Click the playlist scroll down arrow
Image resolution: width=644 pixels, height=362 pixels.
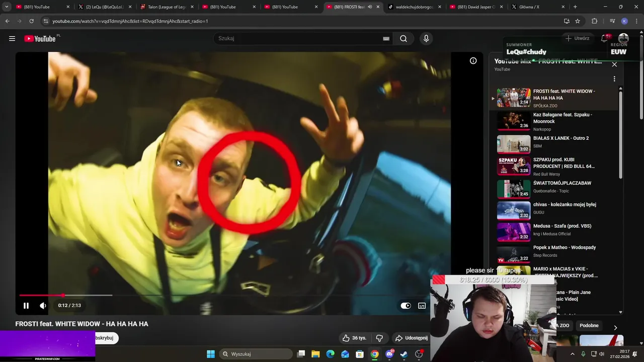(x=621, y=312)
